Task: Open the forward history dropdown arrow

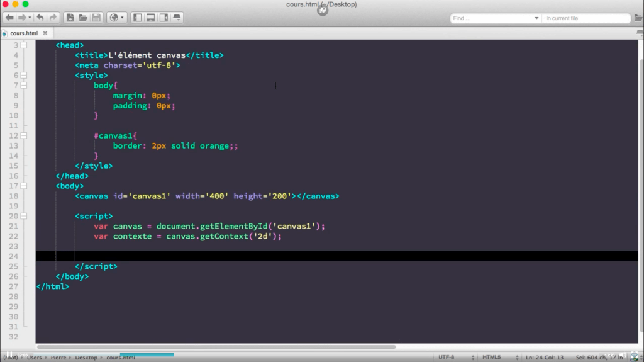Action: pos(30,18)
